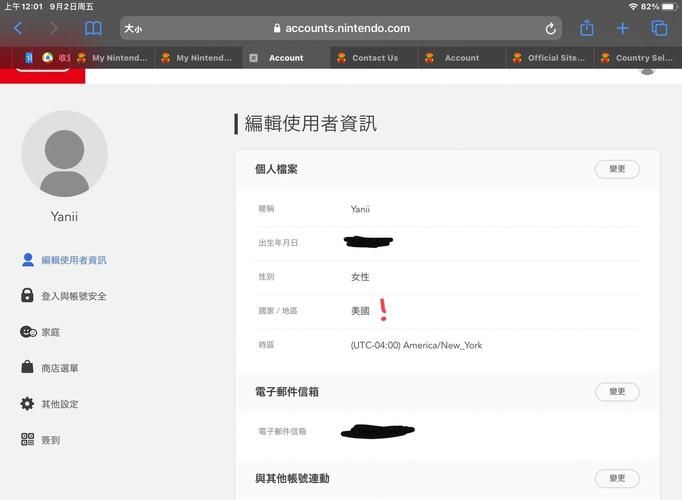Click the 個人檔案 section heading
This screenshot has width=682, height=500.
click(x=276, y=169)
